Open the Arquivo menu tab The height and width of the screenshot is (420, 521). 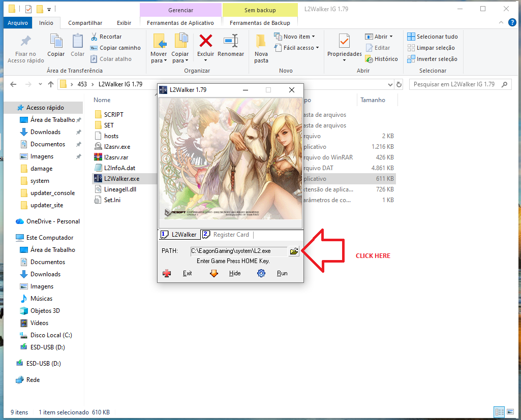click(x=18, y=23)
